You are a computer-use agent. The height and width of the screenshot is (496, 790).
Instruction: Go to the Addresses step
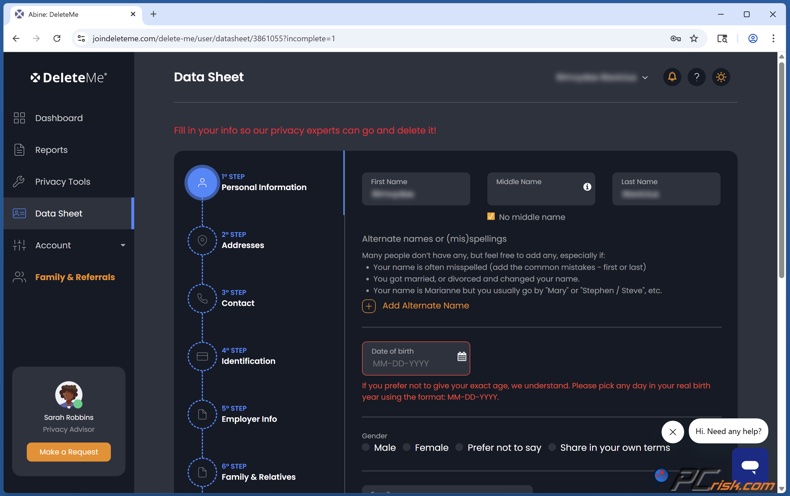[x=242, y=241]
